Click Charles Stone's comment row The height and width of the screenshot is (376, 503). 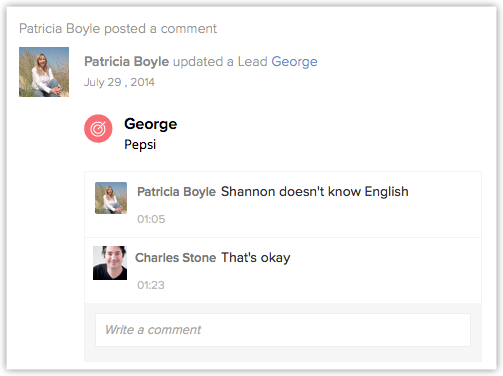click(283, 270)
